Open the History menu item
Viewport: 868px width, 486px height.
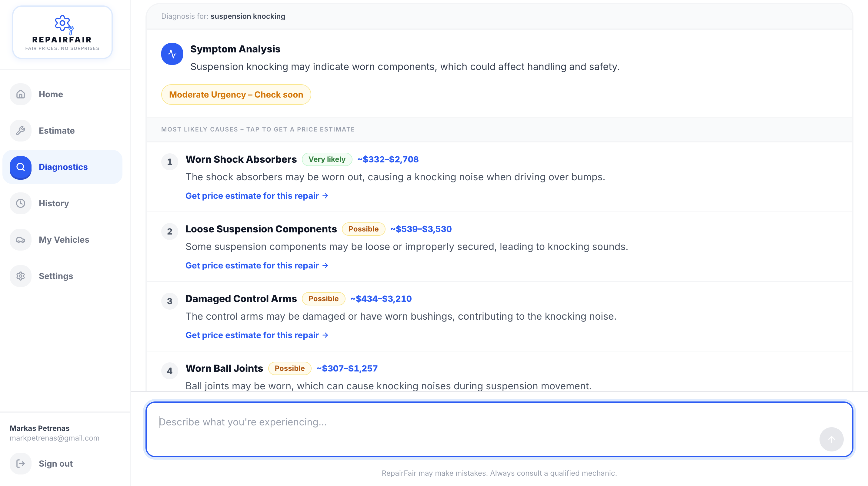tap(54, 203)
